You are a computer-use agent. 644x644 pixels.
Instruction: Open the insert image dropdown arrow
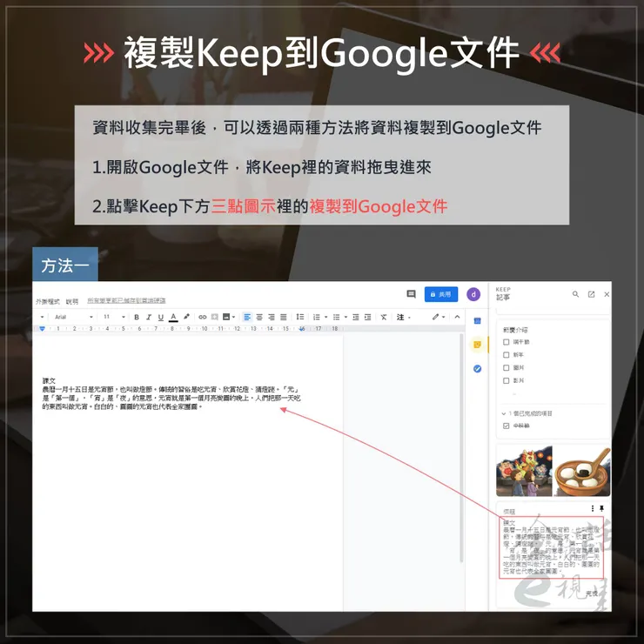tap(234, 317)
